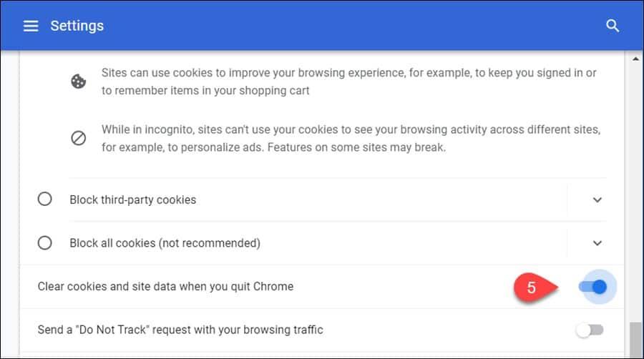644x359 pixels.
Task: Click "Block all cookies (not recommended)" label
Action: coord(165,243)
